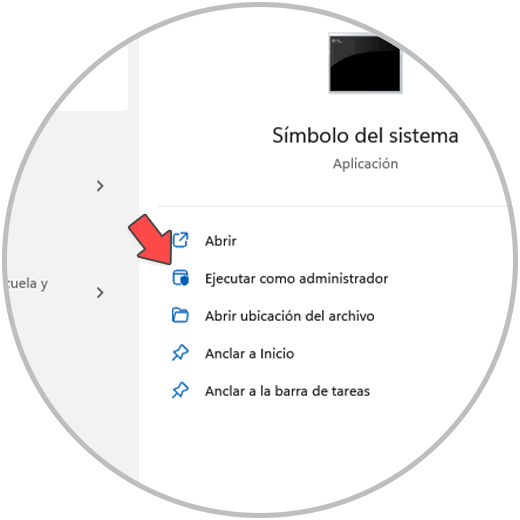
Task: Click the folder icon for Abrir ubicación del archivo
Action: coord(180,315)
